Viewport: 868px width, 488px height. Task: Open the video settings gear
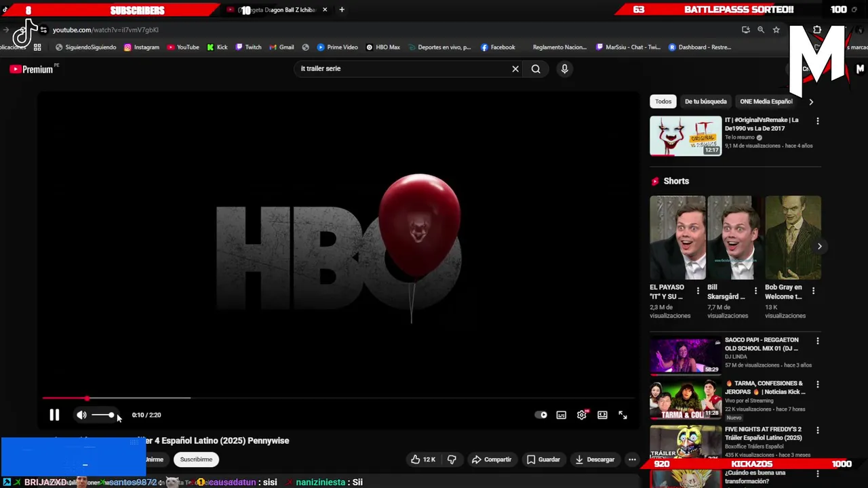point(582,415)
